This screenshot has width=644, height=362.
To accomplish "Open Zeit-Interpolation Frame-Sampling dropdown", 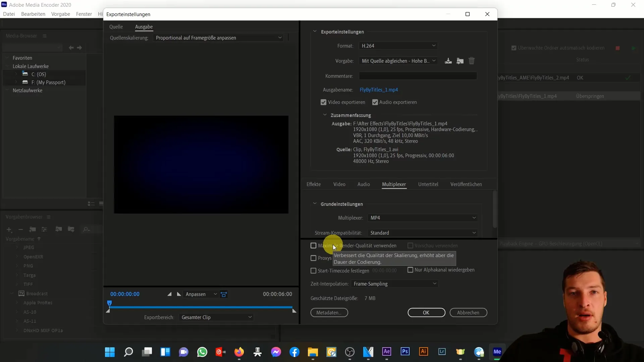I will click(x=395, y=284).
